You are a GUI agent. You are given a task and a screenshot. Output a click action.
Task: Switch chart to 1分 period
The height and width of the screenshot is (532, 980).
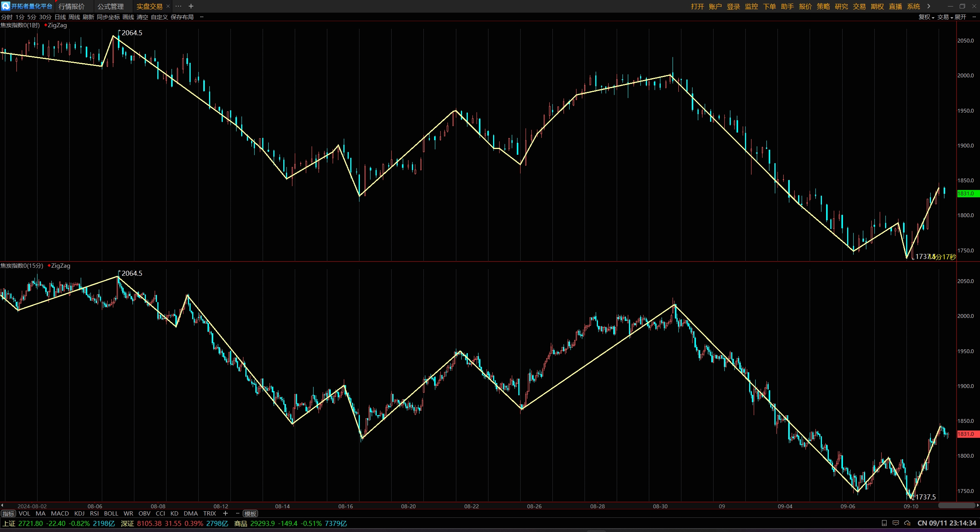[x=20, y=17]
